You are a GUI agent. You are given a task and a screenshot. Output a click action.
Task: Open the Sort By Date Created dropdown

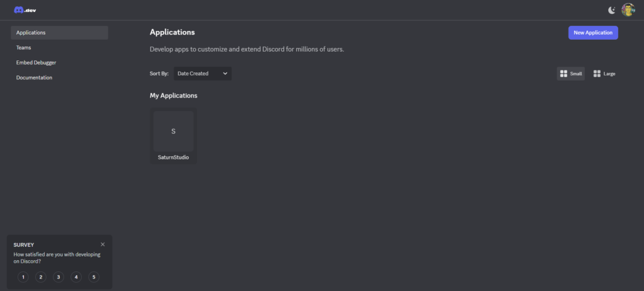[x=198, y=74]
